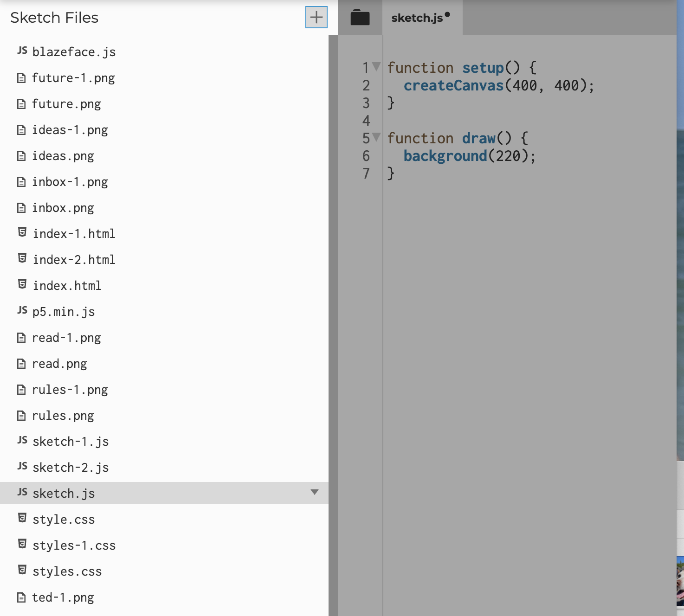The height and width of the screenshot is (616, 684).
Task: Switch to the sketch.js editor tab
Action: pos(419,18)
